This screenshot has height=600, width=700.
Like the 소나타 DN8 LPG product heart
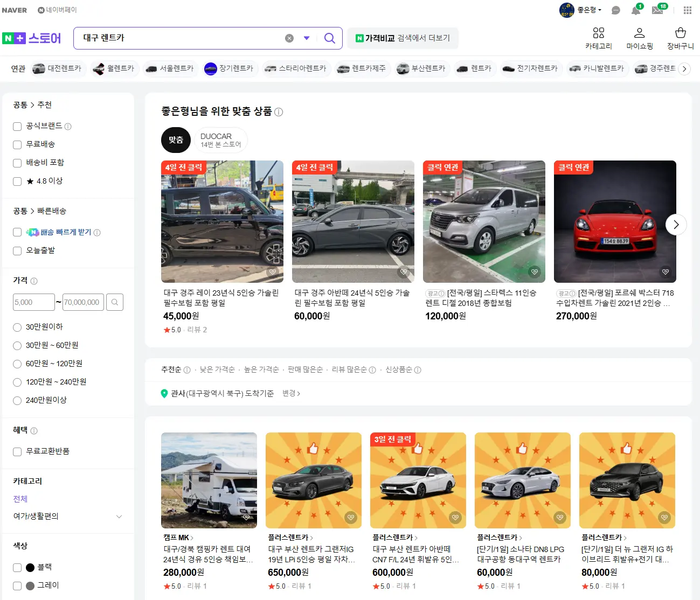[x=560, y=518]
